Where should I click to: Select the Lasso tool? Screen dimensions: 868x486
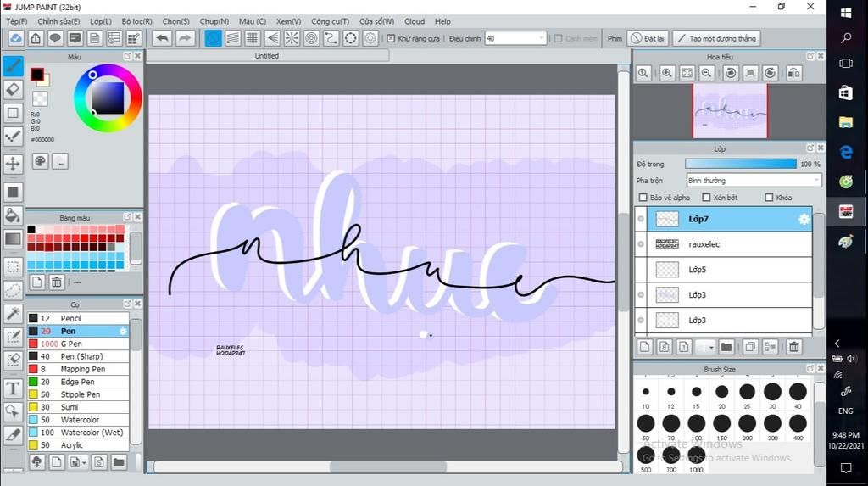(13, 290)
